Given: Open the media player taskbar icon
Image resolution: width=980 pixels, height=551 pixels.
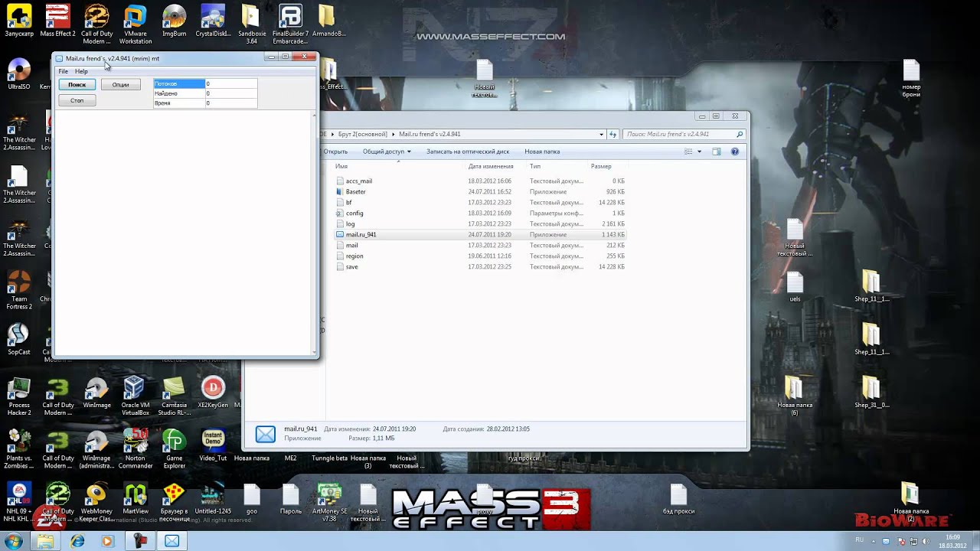Looking at the screenshot, I should (107, 541).
